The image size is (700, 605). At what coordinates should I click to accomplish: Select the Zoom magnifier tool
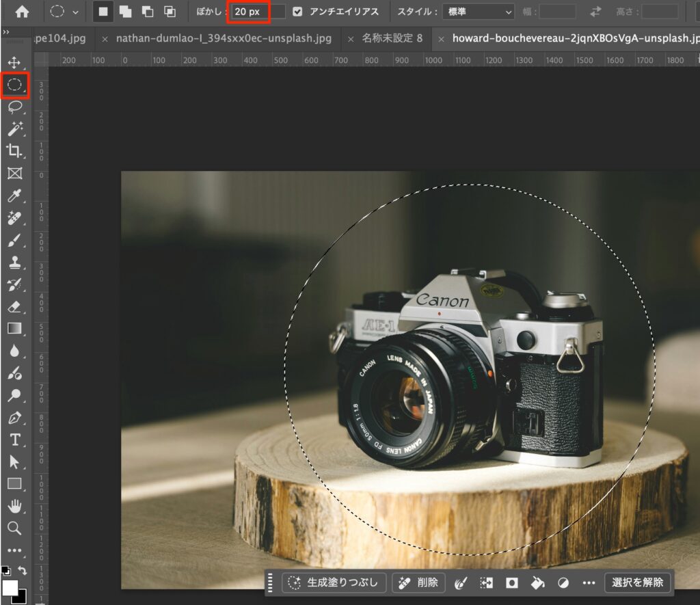[14, 528]
